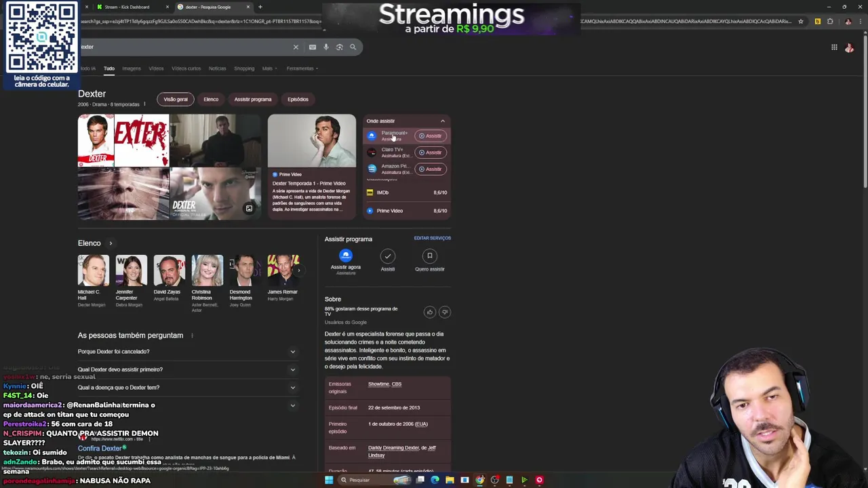Screen dimensions: 868x488
Task: Select the Visão geral chip
Action: [176, 100]
